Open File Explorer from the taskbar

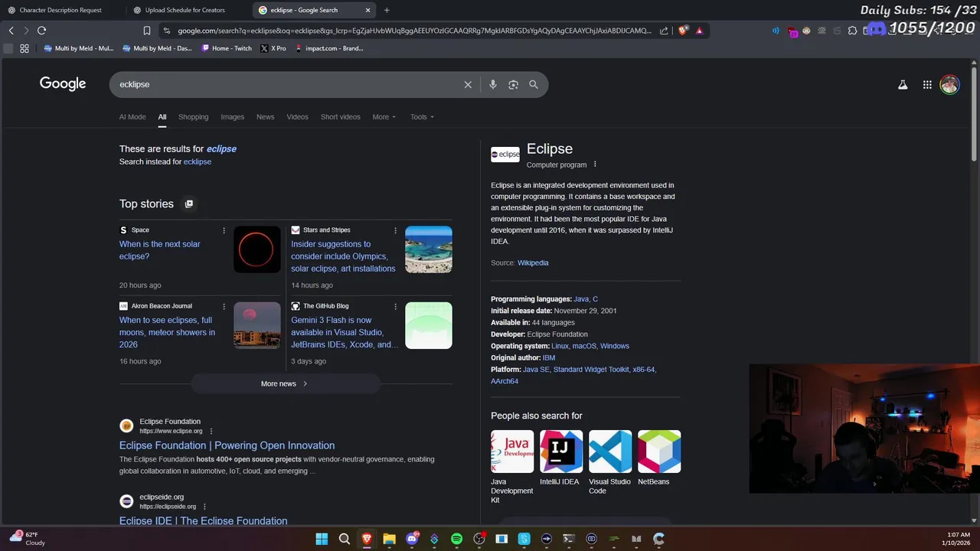(x=389, y=539)
